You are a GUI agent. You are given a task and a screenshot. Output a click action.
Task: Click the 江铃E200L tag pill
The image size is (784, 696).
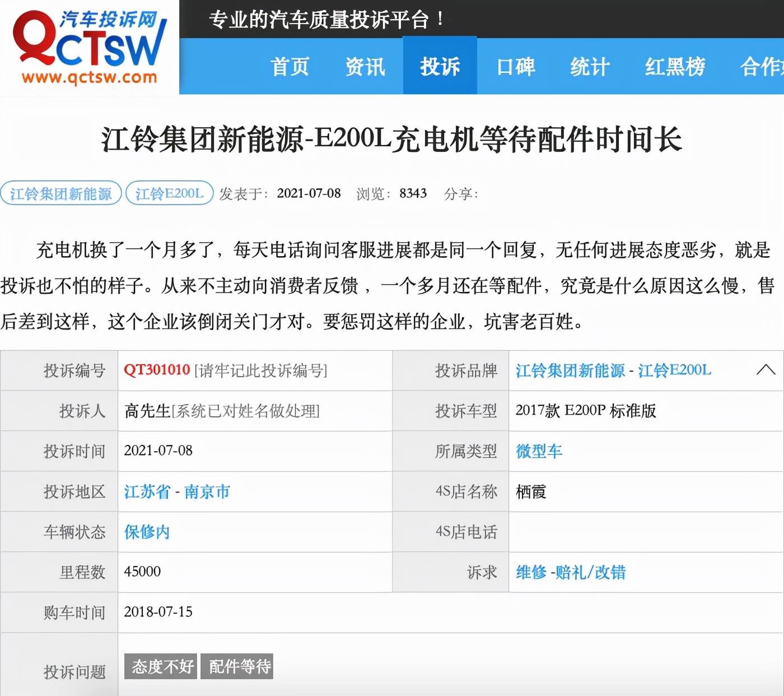click(x=170, y=193)
